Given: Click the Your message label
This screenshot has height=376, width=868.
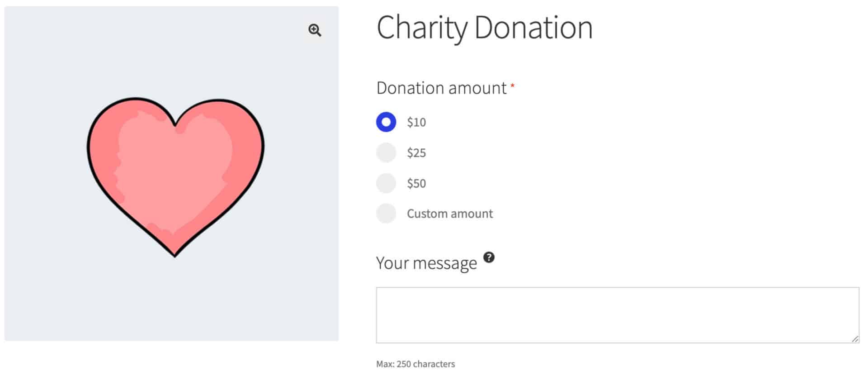Looking at the screenshot, I should point(426,262).
